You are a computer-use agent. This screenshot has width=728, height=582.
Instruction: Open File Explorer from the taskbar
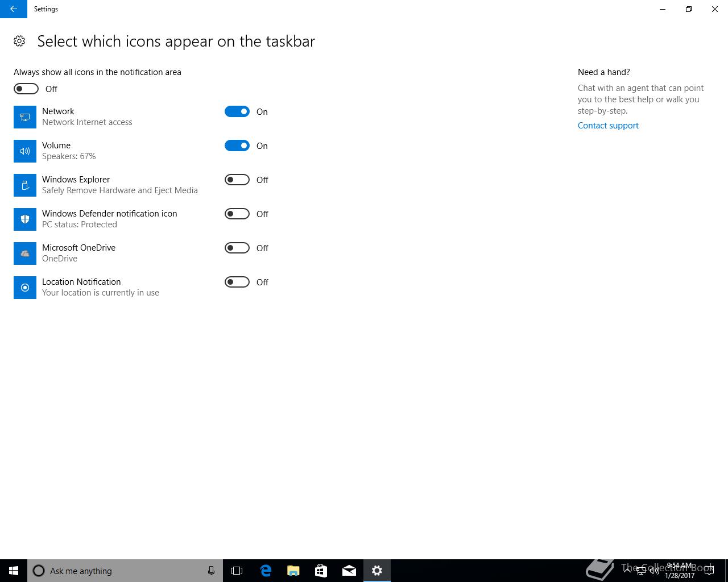[293, 571]
